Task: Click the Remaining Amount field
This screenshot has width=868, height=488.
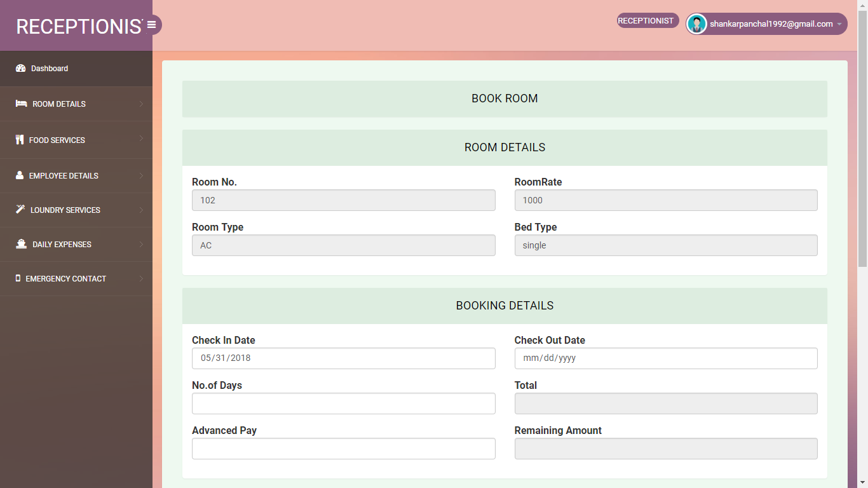Action: click(666, 449)
